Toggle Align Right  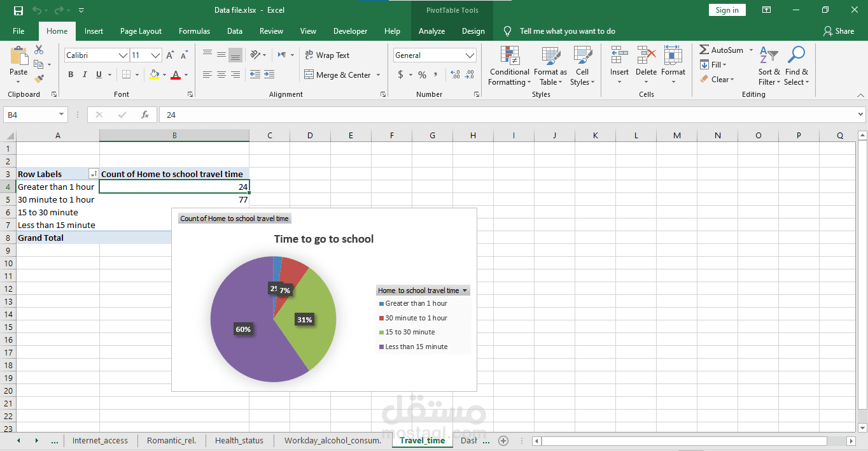pyautogui.click(x=235, y=75)
